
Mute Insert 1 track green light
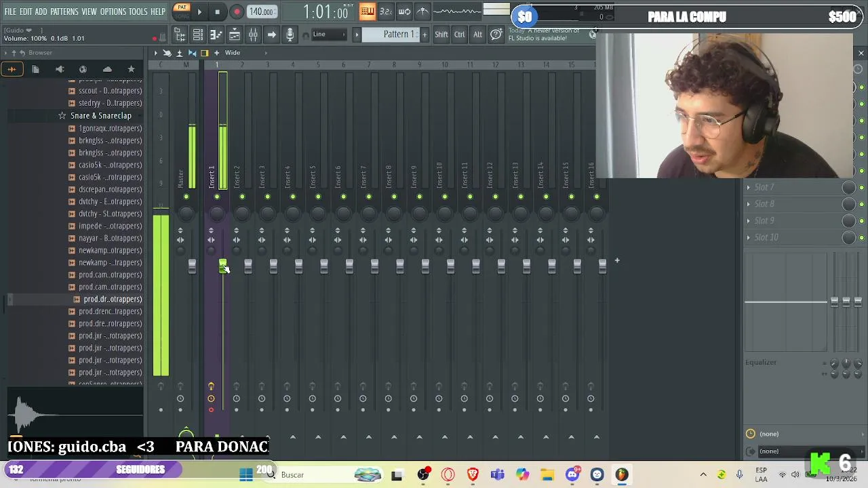(217, 197)
